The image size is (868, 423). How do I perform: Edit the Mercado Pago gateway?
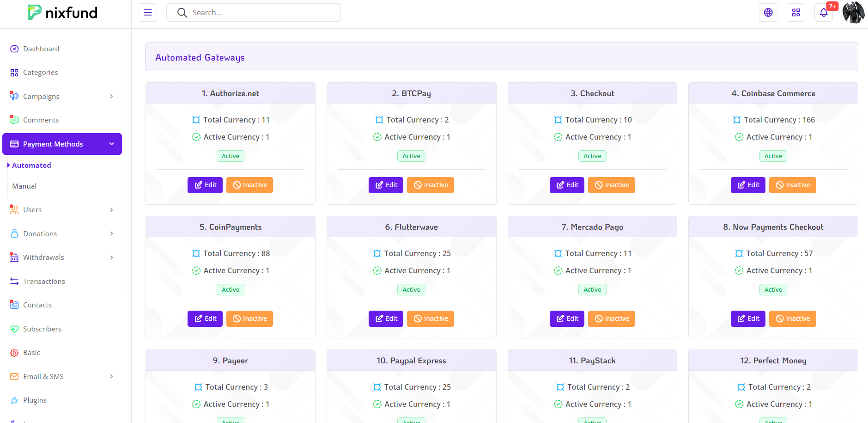tap(567, 319)
